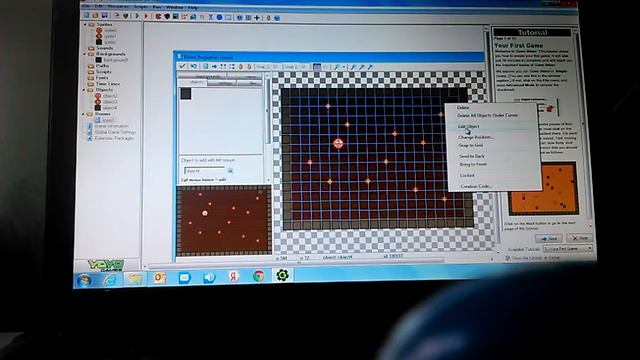
Task: Click the Extension packages plus icon
Action: pyautogui.click(x=257, y=18)
